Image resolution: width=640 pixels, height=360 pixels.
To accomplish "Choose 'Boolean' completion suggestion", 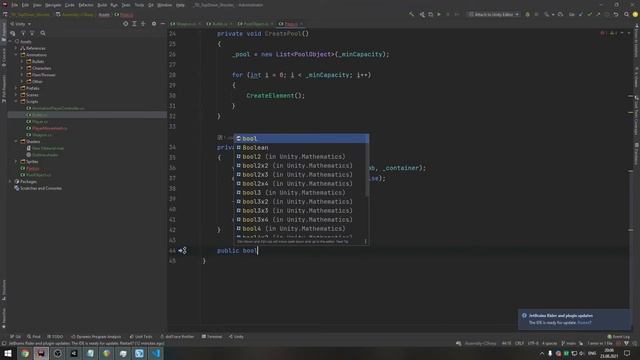I will point(301,148).
